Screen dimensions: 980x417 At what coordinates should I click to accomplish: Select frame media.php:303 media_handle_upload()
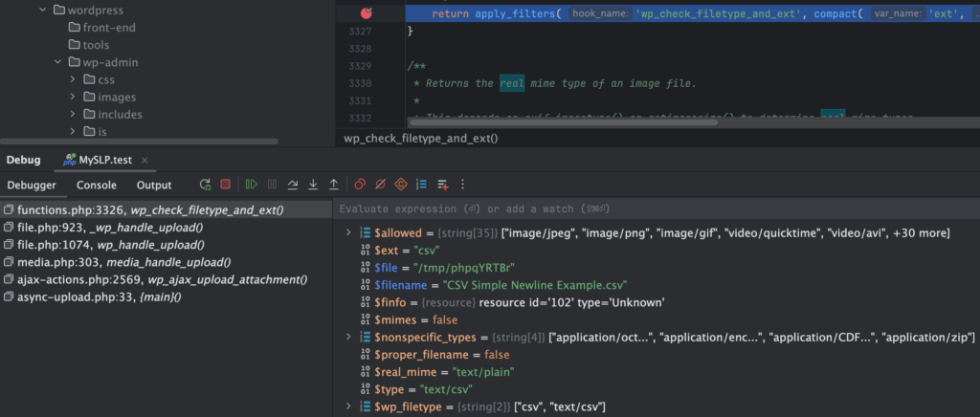pos(167,263)
